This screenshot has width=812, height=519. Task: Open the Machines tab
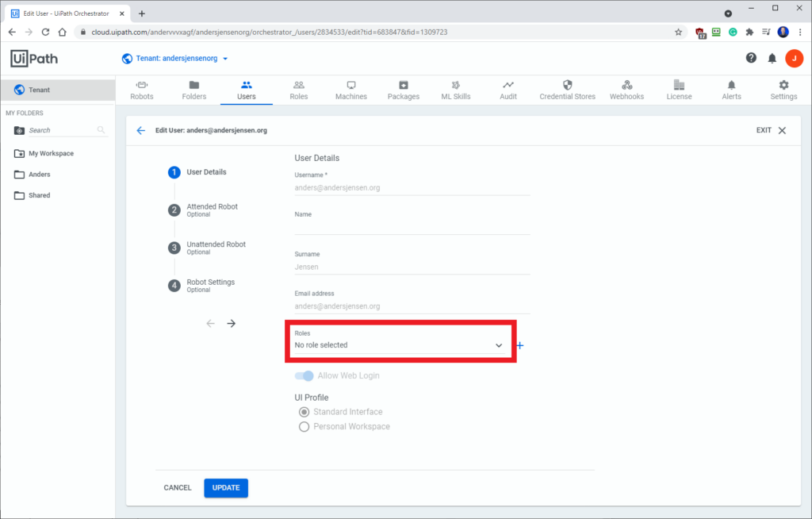point(351,90)
